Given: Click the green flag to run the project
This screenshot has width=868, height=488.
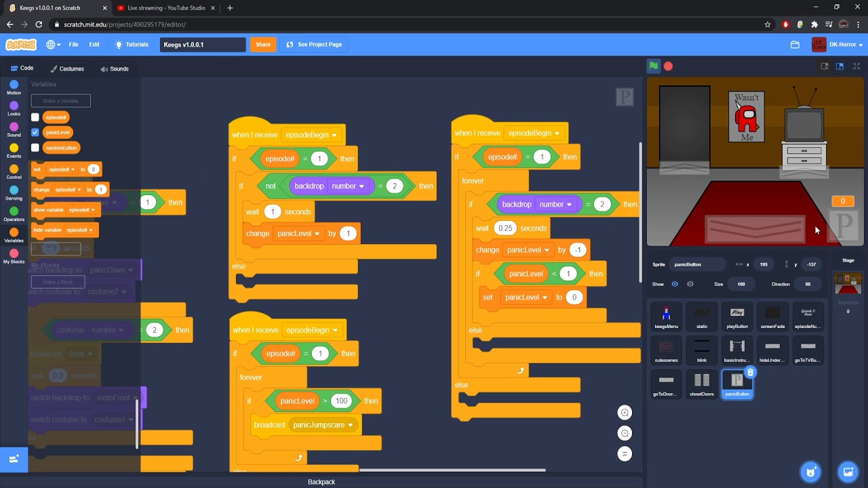Looking at the screenshot, I should tap(652, 66).
